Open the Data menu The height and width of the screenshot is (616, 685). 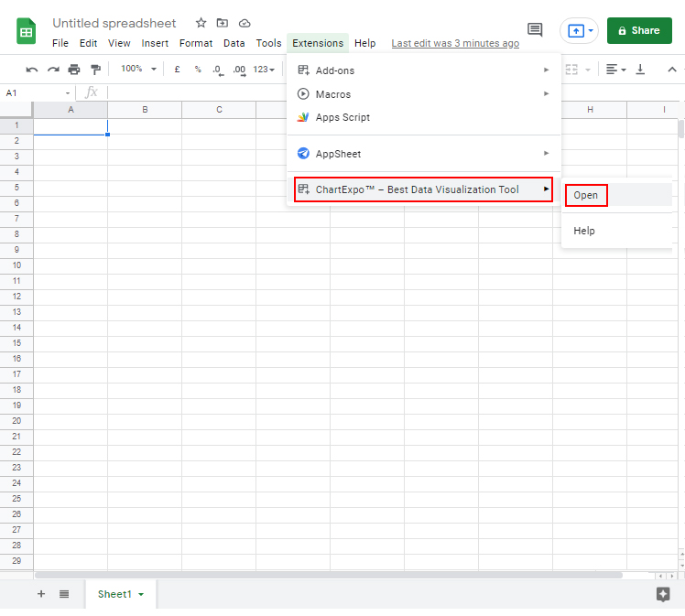pyautogui.click(x=234, y=43)
